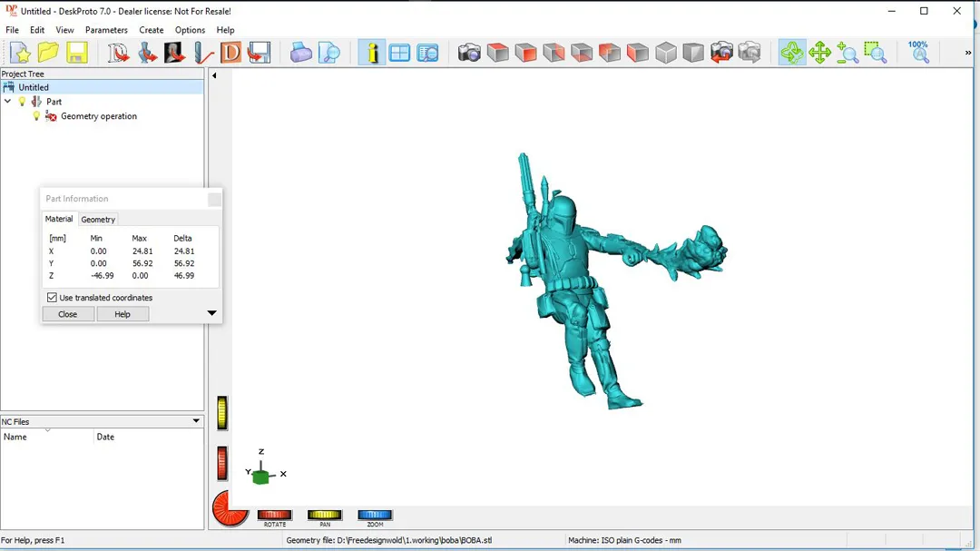Open the Create menu
Viewport: 980px width, 551px height.
coord(152,30)
